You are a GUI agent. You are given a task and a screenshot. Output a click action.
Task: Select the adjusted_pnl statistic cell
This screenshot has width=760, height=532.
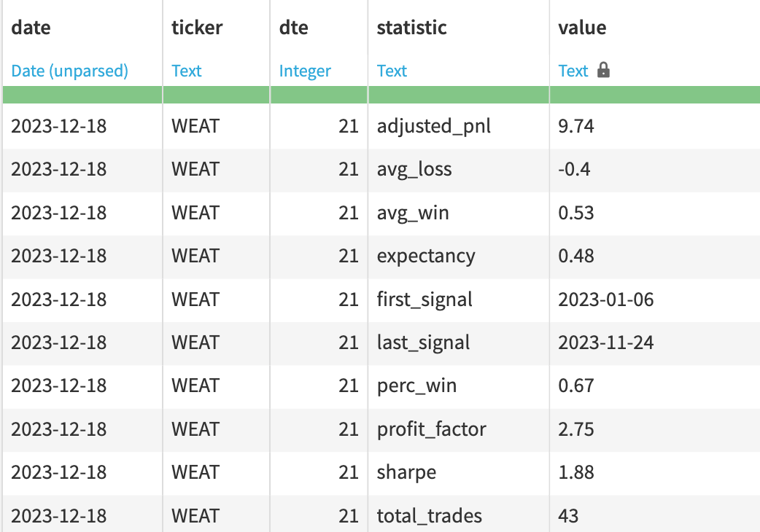point(434,126)
